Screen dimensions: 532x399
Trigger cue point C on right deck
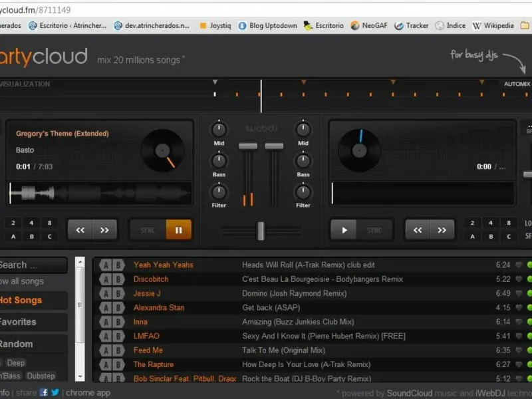point(509,237)
